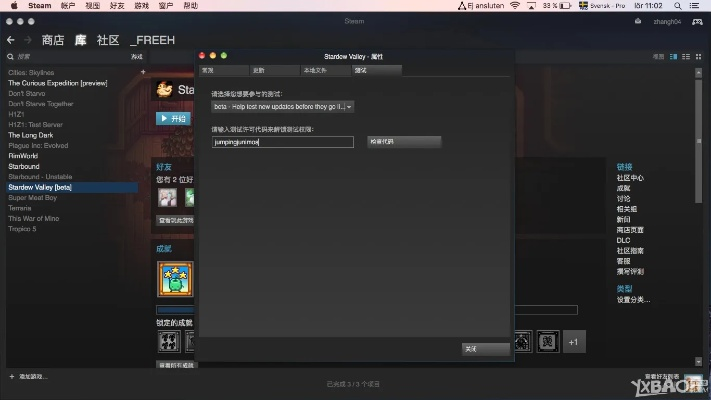
Task: Open the Steam menu in menu bar
Action: (39, 5)
